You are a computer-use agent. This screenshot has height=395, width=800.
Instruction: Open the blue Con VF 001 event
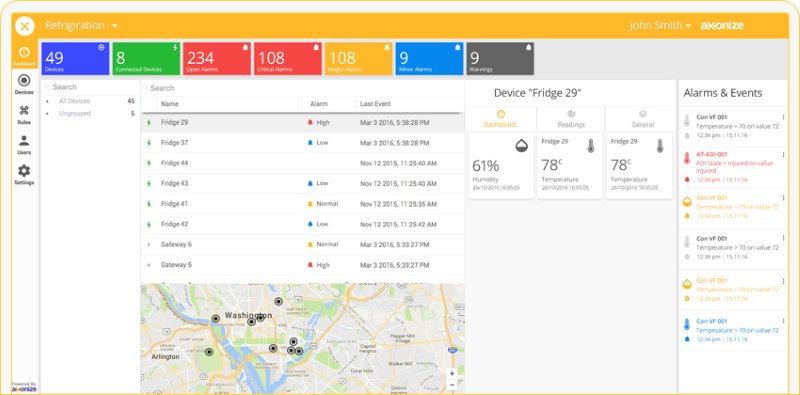point(733,330)
